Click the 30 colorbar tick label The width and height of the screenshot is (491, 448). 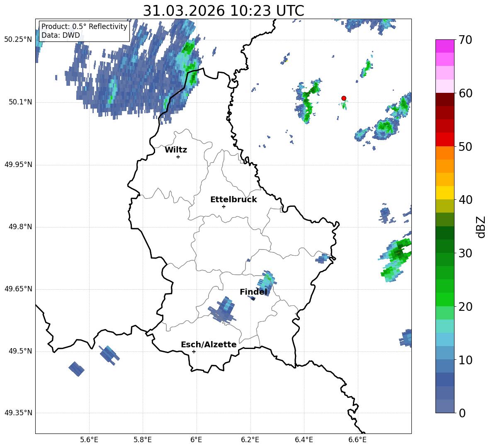pyautogui.click(x=465, y=253)
